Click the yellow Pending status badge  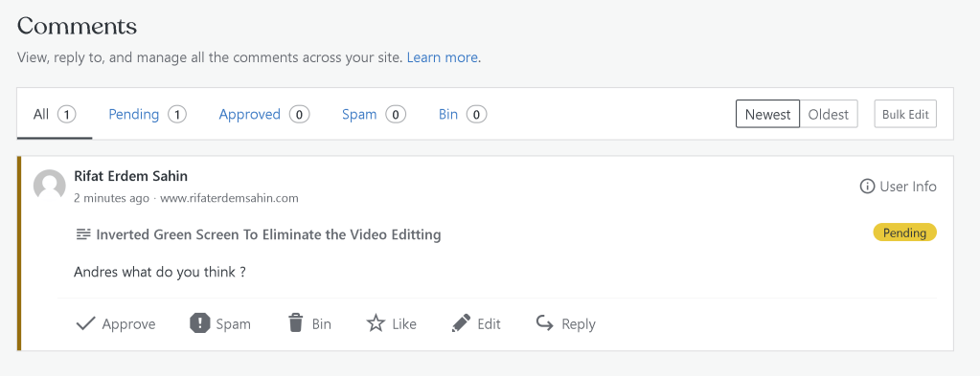[x=904, y=232]
